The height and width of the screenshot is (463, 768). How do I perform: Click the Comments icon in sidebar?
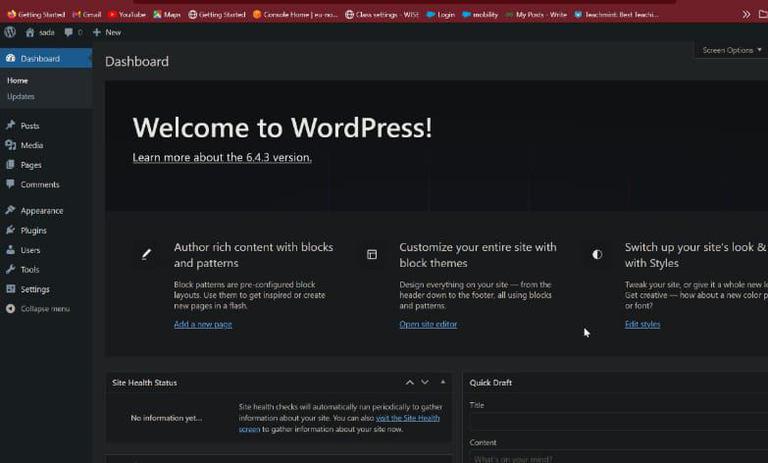point(10,184)
